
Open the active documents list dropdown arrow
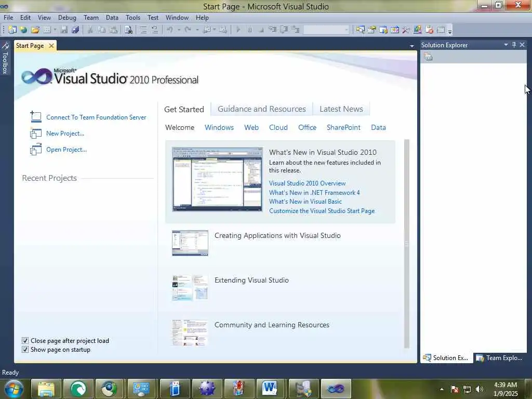412,46
